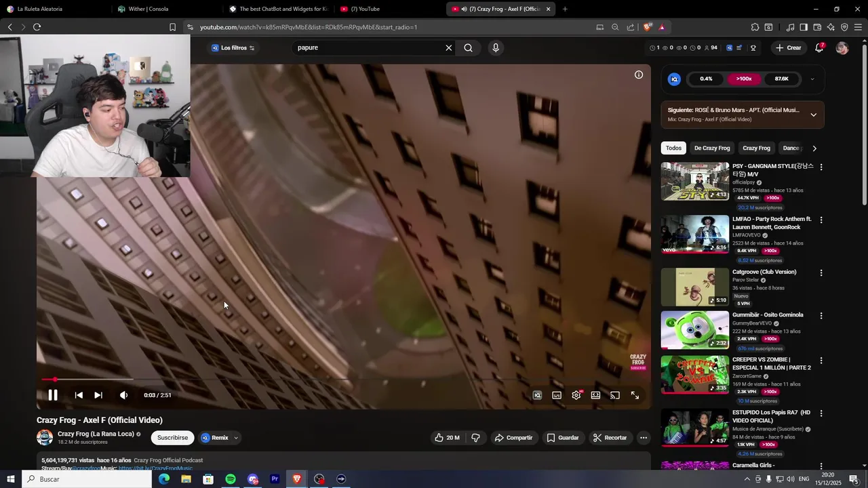Enter fullscreen mode
This screenshot has width=868, height=488.
(635, 395)
